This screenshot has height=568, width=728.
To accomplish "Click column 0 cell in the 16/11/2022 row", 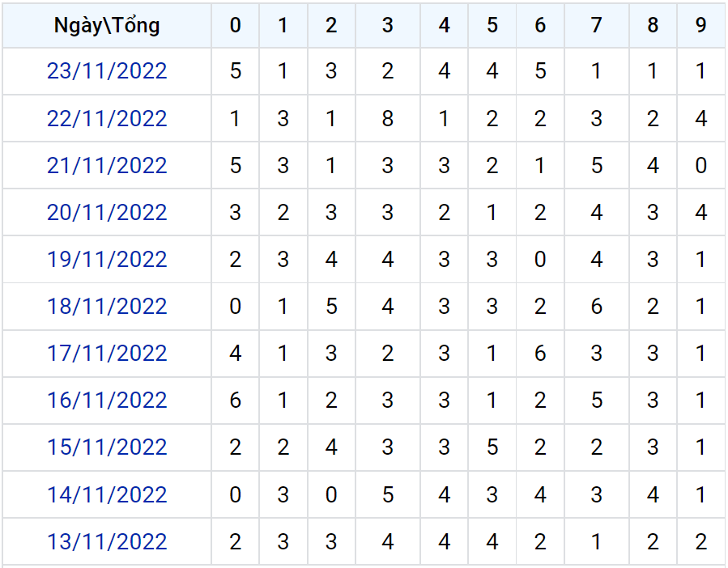I will click(x=236, y=401).
